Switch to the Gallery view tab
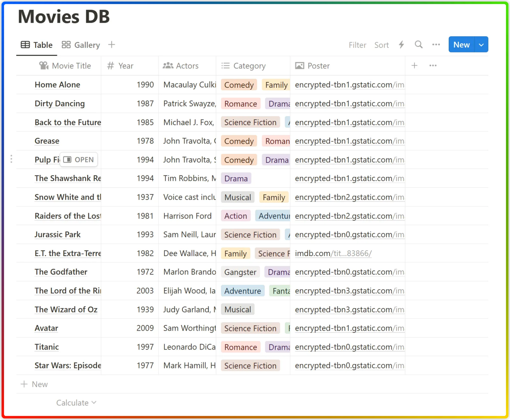Screen dimensions: 510x420 click(x=80, y=45)
